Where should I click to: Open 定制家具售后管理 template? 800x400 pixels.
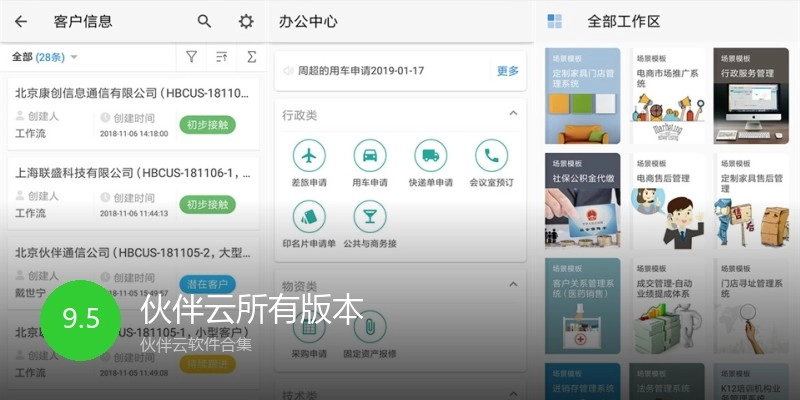click(x=751, y=201)
